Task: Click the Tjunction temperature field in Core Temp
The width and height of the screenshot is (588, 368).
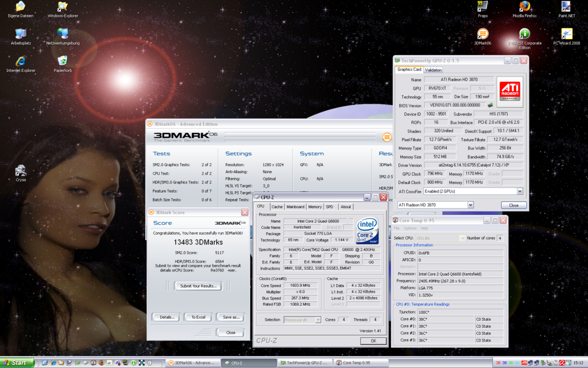Action: click(460, 312)
